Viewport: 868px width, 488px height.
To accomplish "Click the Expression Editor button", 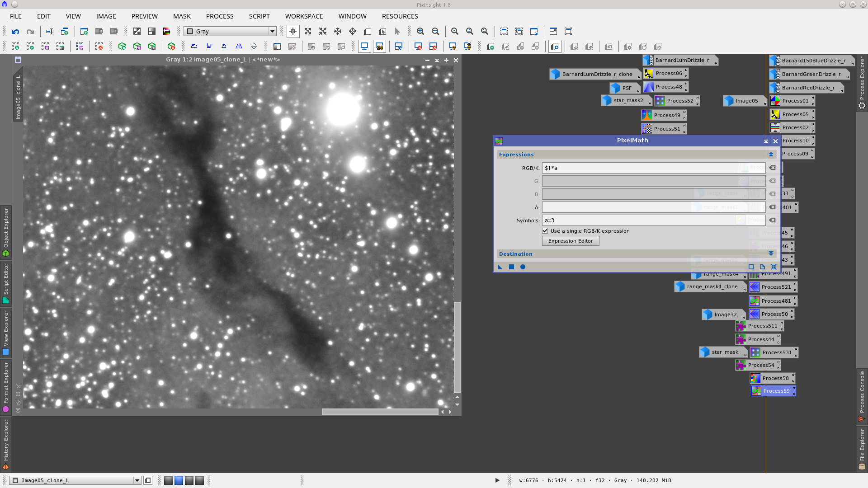I will point(571,241).
